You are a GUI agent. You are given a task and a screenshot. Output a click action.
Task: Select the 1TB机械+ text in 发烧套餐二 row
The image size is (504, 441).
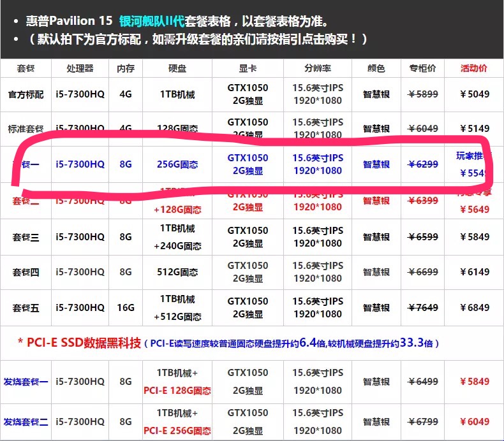point(177,413)
